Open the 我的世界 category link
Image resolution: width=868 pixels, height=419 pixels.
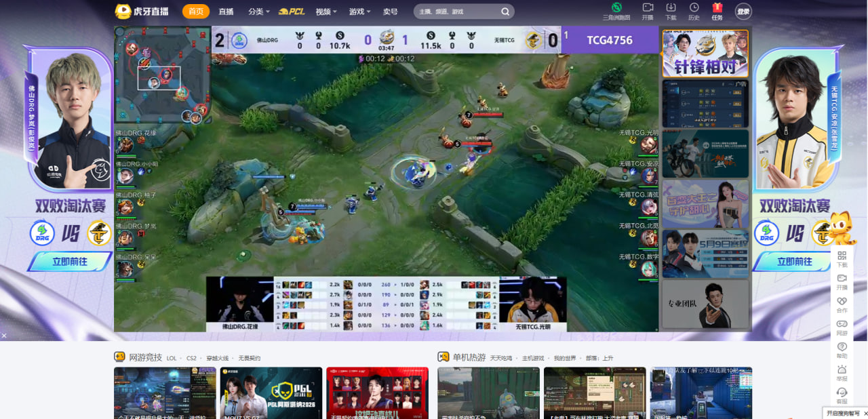pyautogui.click(x=565, y=358)
